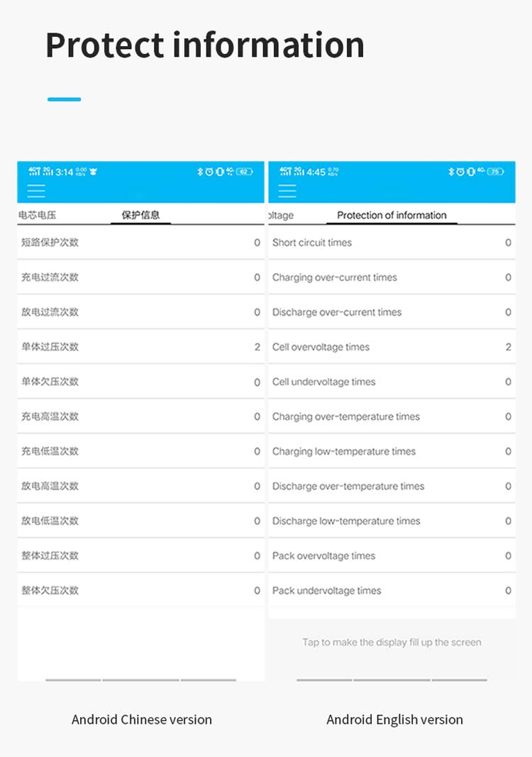Select 单体过压次数 row
532x757 pixels.
coord(140,347)
